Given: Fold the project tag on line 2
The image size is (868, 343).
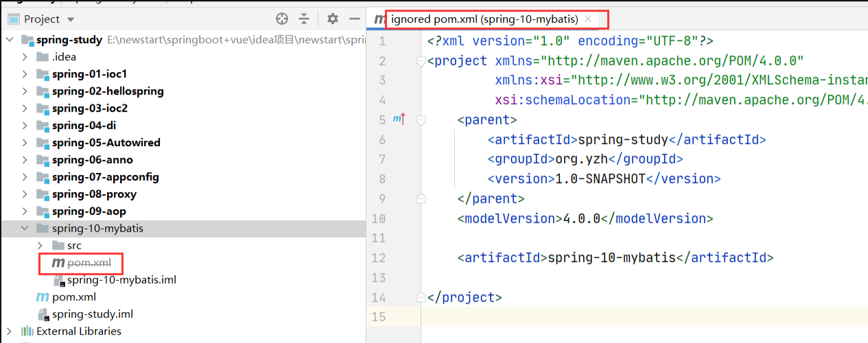Looking at the screenshot, I should 421,61.
